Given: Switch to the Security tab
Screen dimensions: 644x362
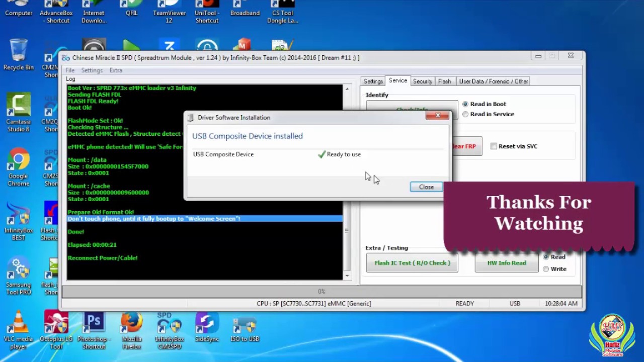Looking at the screenshot, I should (423, 81).
